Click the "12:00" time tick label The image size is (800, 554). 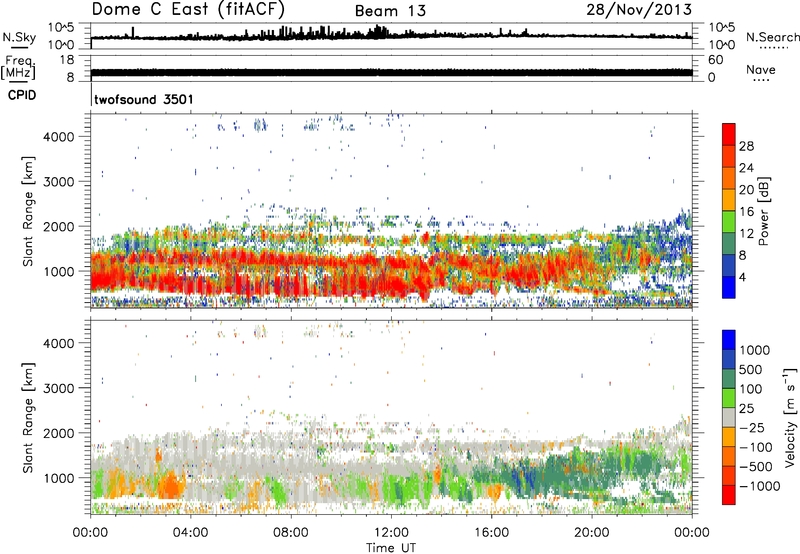click(x=391, y=533)
